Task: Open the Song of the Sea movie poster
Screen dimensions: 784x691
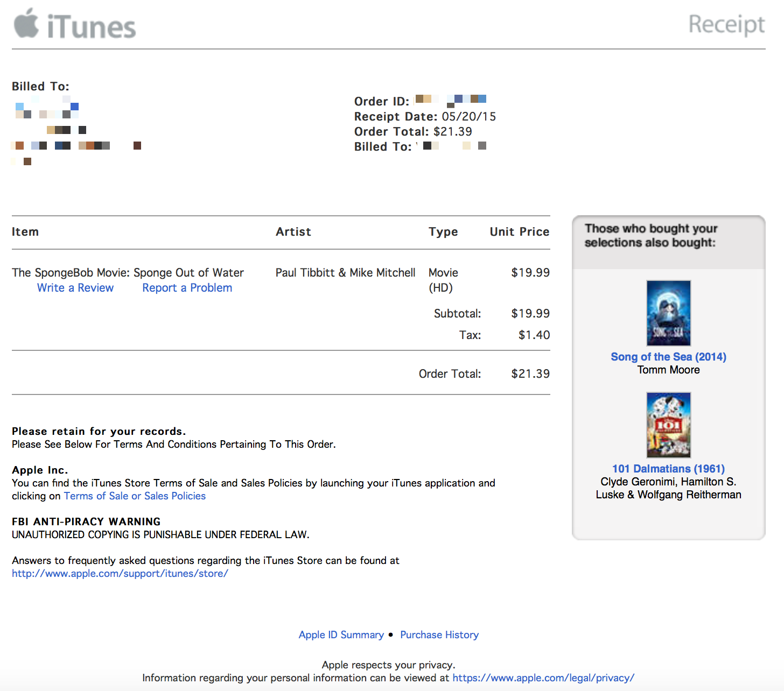Action: click(x=668, y=313)
